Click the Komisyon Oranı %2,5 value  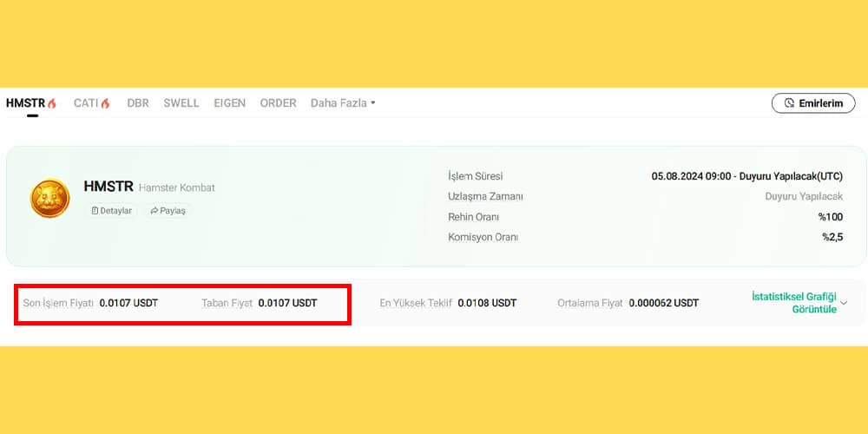coord(832,237)
